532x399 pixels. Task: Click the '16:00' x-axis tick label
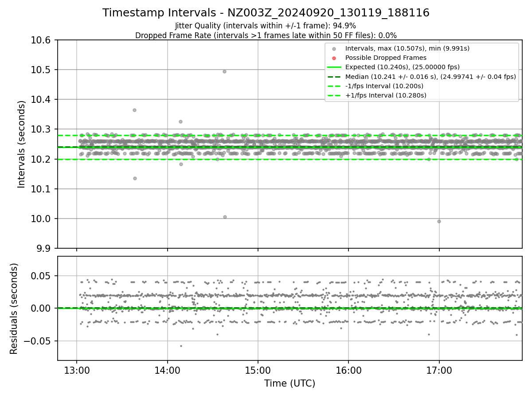(x=348, y=370)
